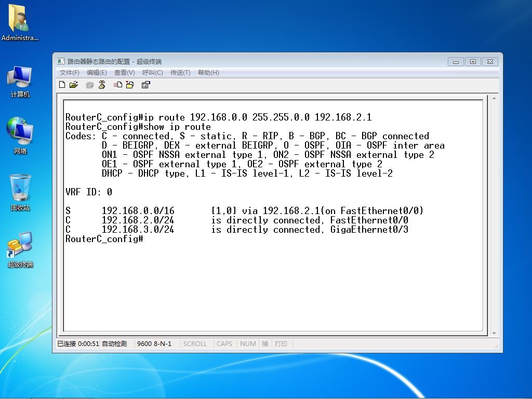Click the 9600 8-N-1 status entry
Viewport: 532px width, 399px height.
pos(154,344)
